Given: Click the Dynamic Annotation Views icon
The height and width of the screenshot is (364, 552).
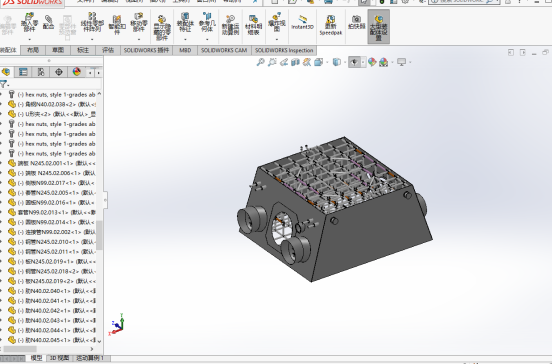Looking at the screenshot, I should tap(307, 62).
